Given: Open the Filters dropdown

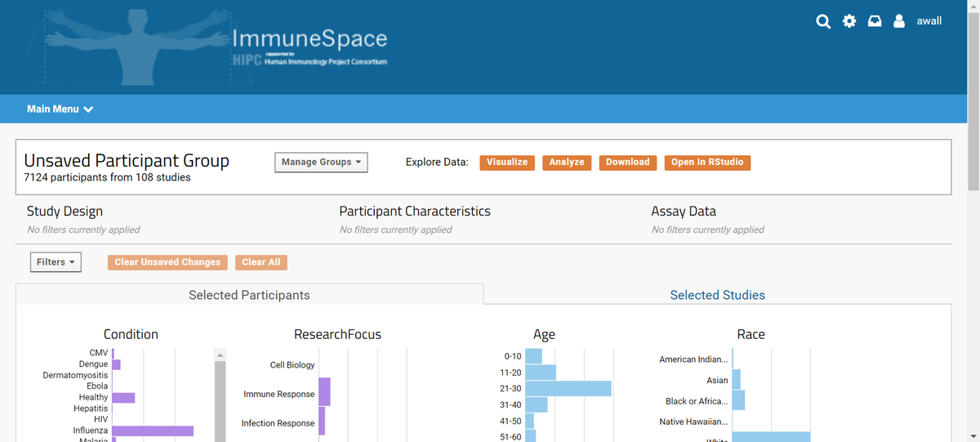Looking at the screenshot, I should pyautogui.click(x=56, y=262).
